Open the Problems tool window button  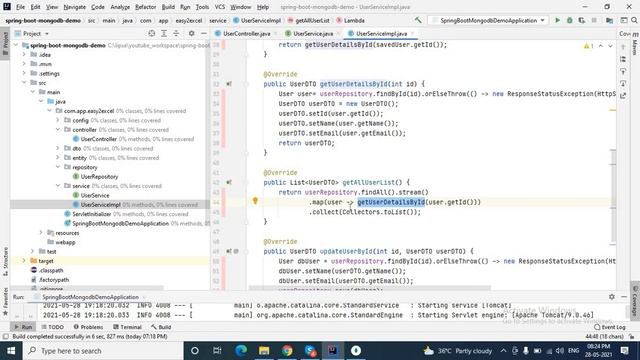(x=88, y=327)
